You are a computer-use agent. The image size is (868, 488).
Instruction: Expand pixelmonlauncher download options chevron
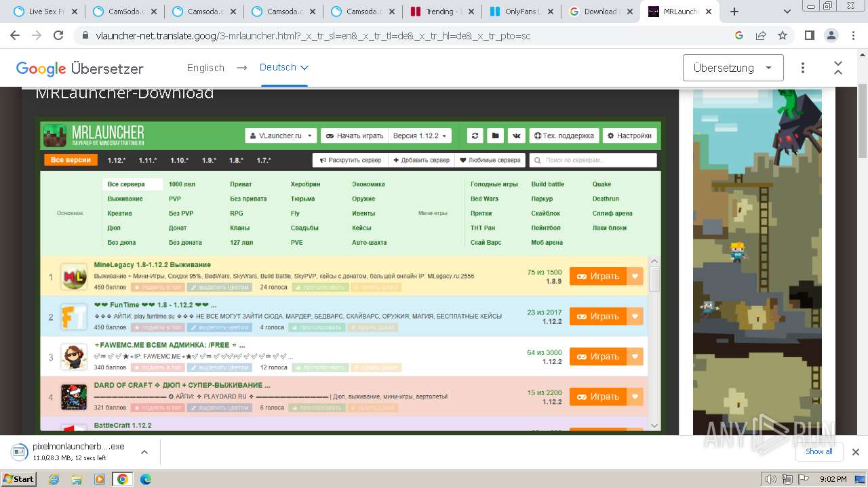144,452
